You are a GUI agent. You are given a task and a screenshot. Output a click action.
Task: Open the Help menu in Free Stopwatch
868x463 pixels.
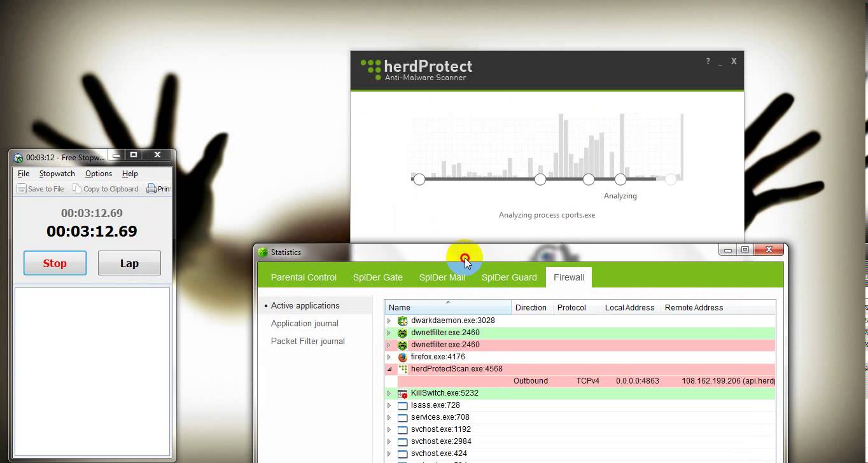[130, 174]
